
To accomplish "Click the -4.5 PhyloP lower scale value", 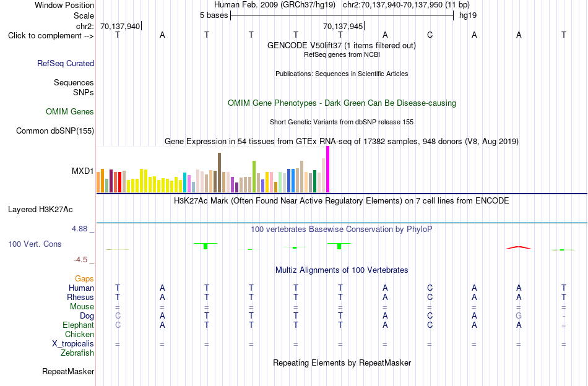I will pos(80,260).
